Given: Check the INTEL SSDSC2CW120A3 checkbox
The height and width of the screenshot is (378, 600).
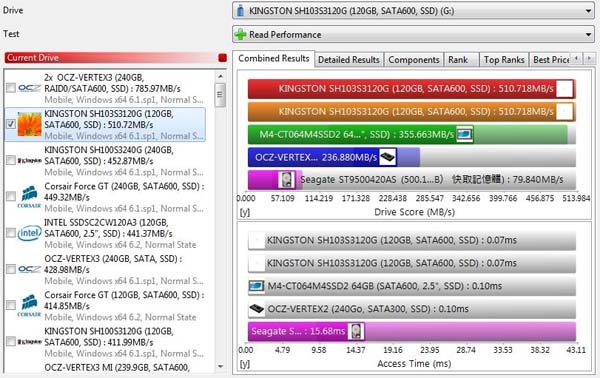Looking at the screenshot, I should [x=11, y=233].
